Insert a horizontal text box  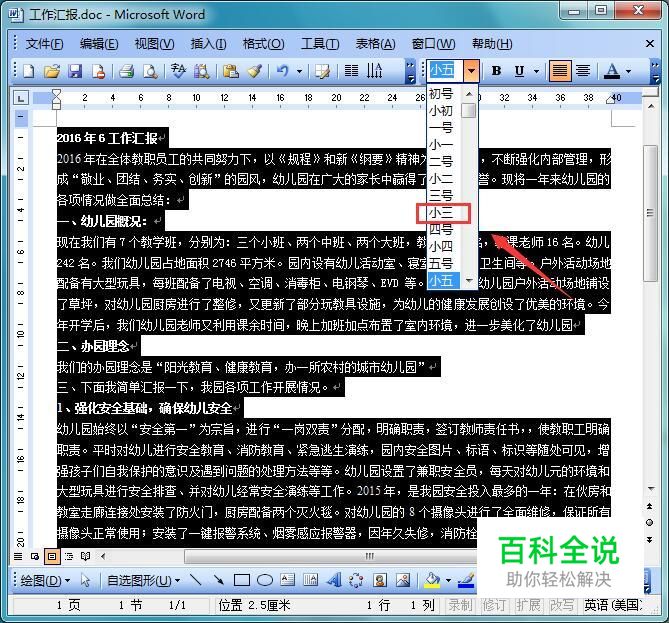[288, 579]
